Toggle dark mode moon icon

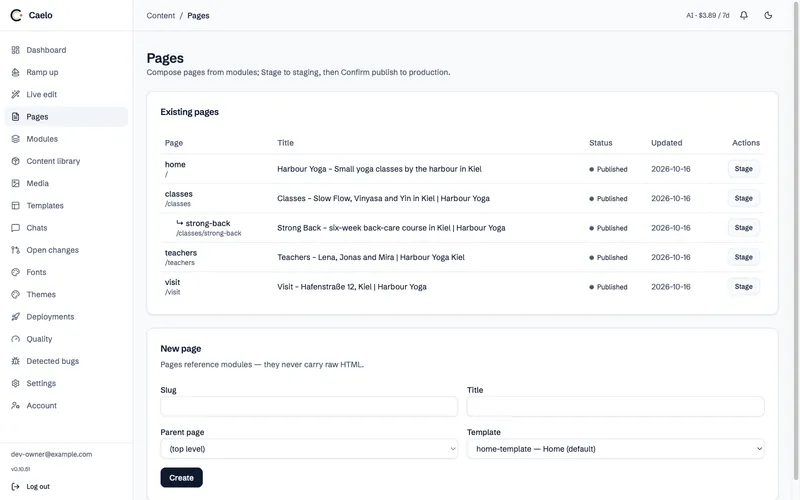tap(768, 15)
